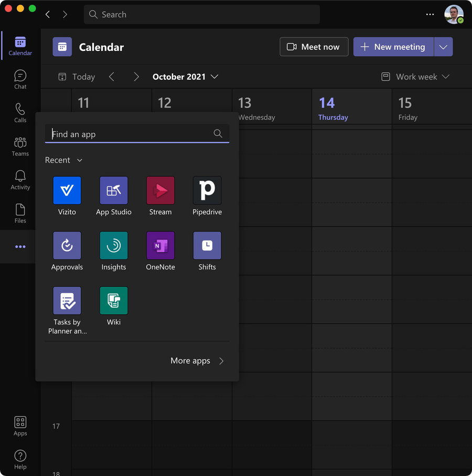Open Tasks by Planner app
This screenshot has height=476, width=472.
point(67,300)
